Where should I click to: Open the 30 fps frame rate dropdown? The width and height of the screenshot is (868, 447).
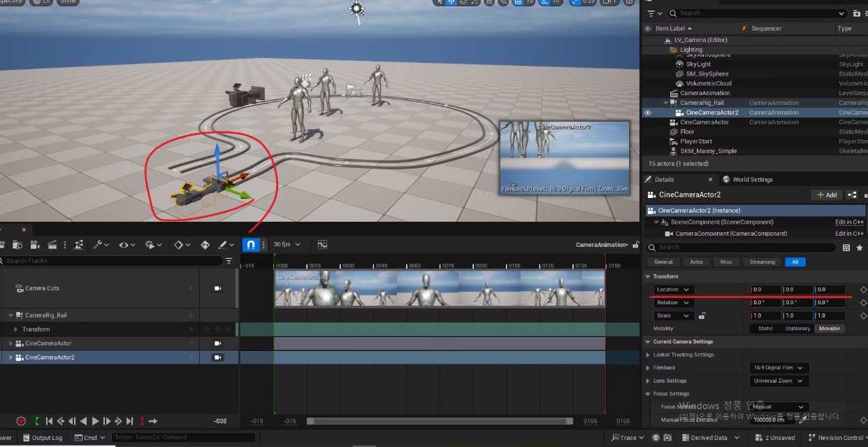pyautogui.click(x=287, y=245)
